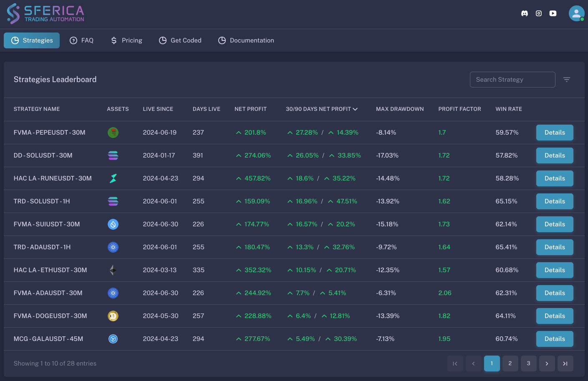Open the Discord social icon
588x381 pixels.
(525, 13)
